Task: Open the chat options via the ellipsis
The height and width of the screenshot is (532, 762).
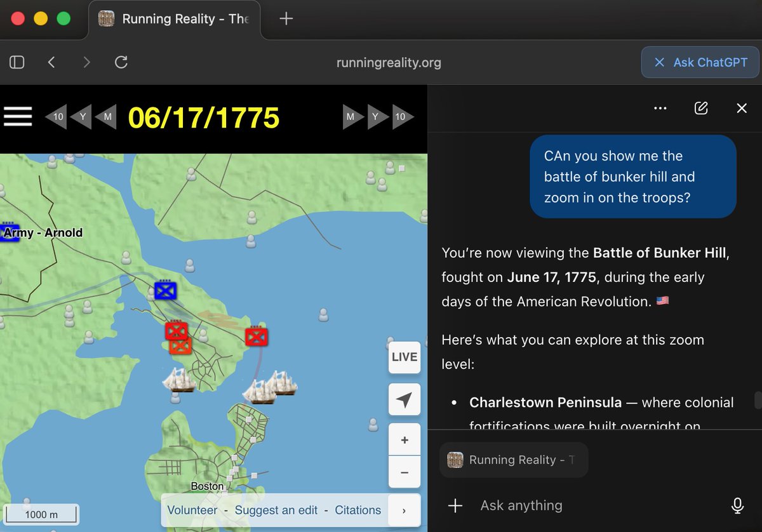Action: 660,108
